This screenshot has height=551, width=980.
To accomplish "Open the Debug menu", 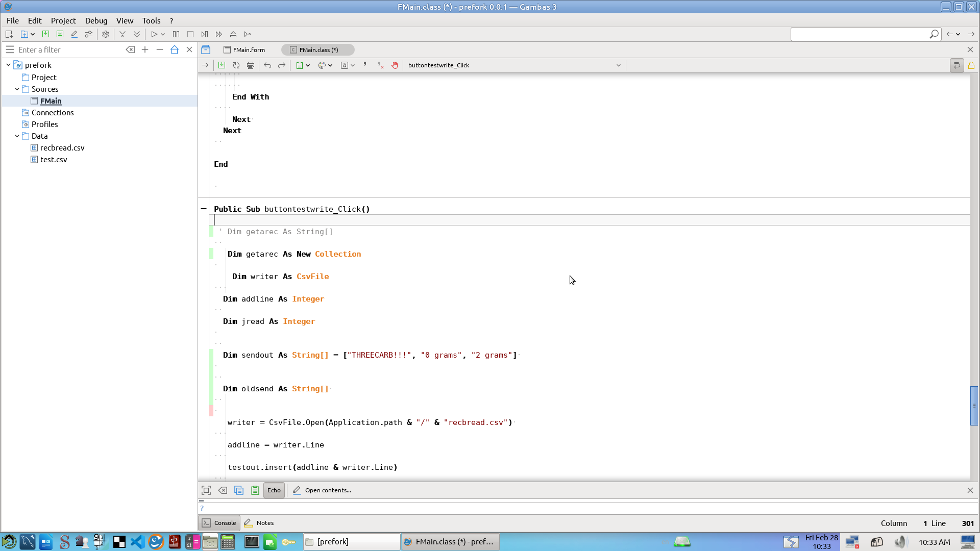I will (96, 20).
